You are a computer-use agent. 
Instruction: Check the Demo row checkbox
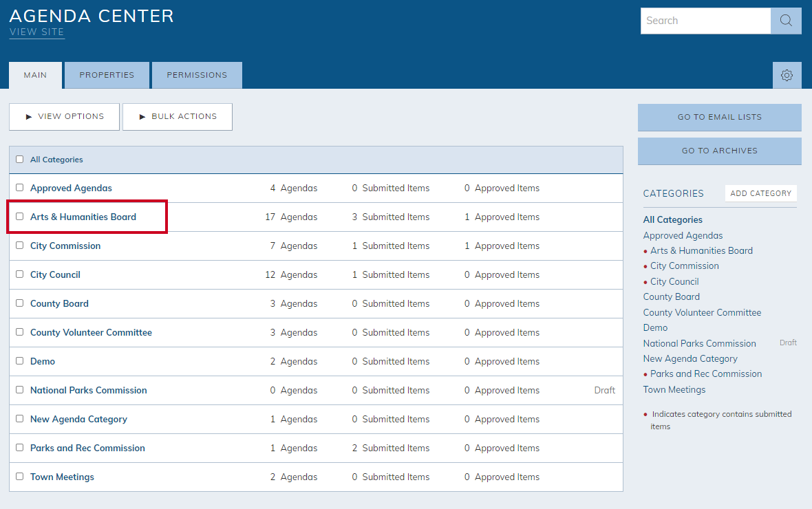point(20,361)
